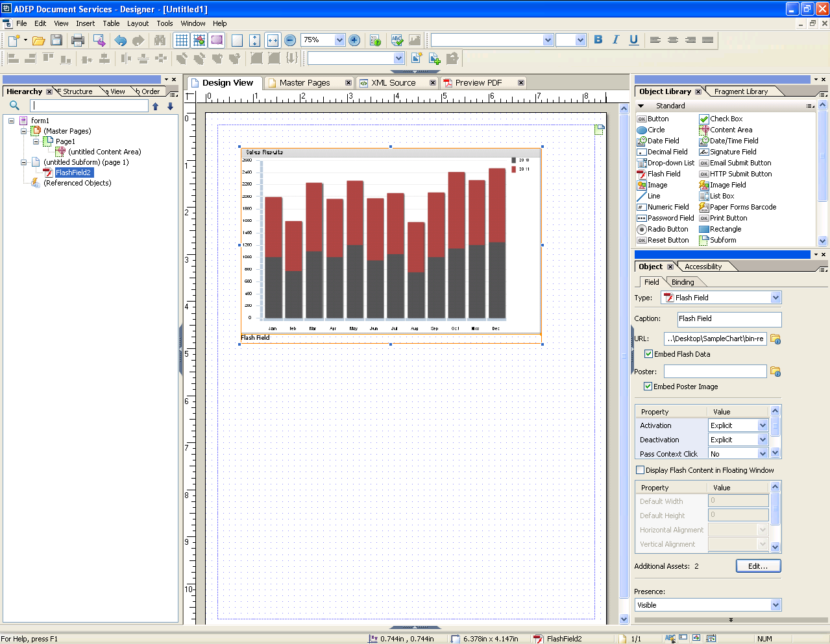Screen dimensions: 830x644
Task: Select Paper Forms Barcode object
Action: coord(738,207)
